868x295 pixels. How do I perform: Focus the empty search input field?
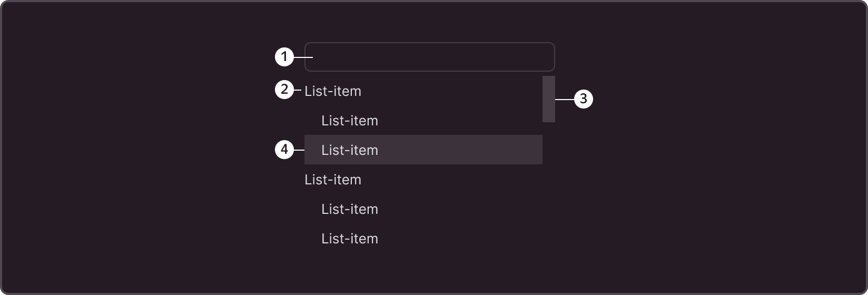pos(429,57)
